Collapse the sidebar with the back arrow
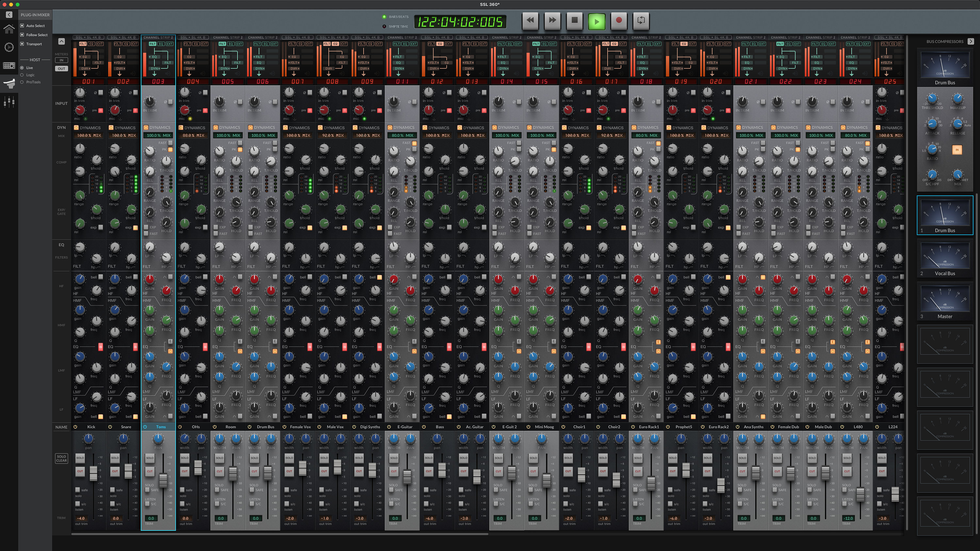Screen dimensions: 980x551 [x=9, y=14]
